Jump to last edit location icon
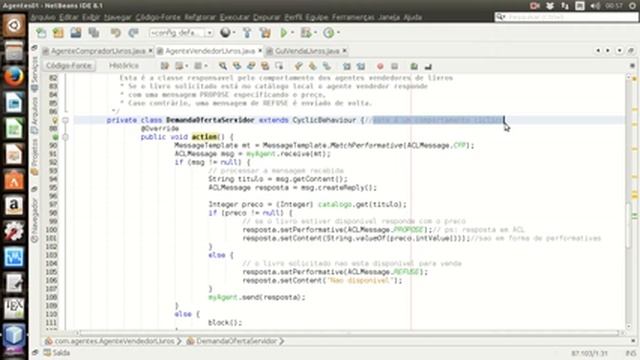 point(164,66)
